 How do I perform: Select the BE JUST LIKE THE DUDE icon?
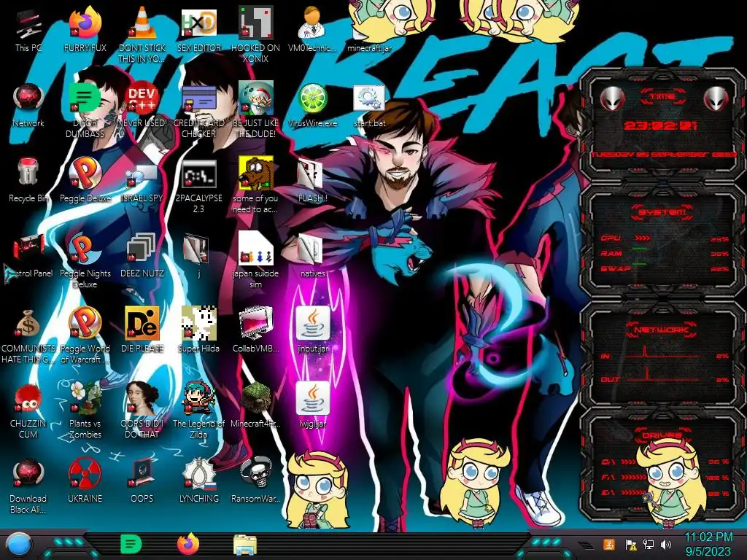256,98
